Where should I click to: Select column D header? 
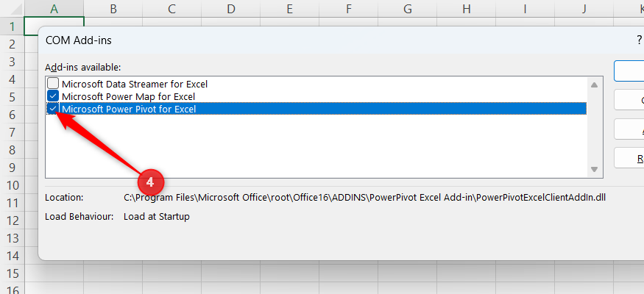(x=231, y=9)
